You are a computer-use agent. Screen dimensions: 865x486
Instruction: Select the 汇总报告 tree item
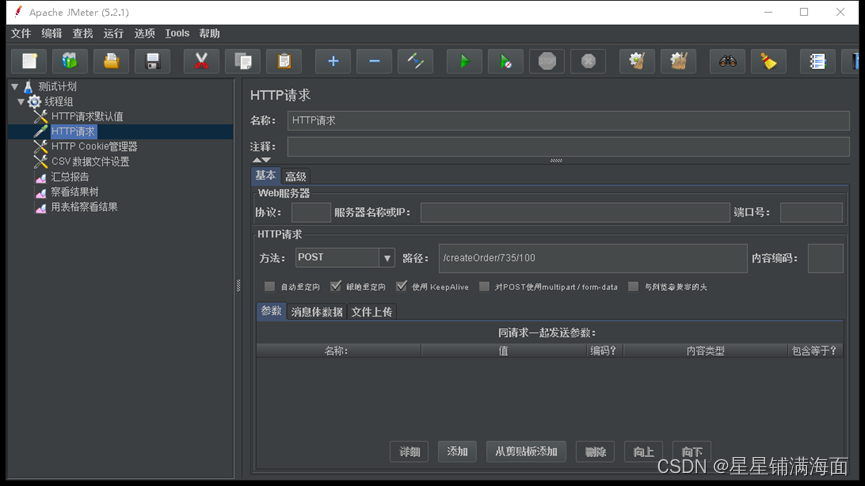coord(70,177)
